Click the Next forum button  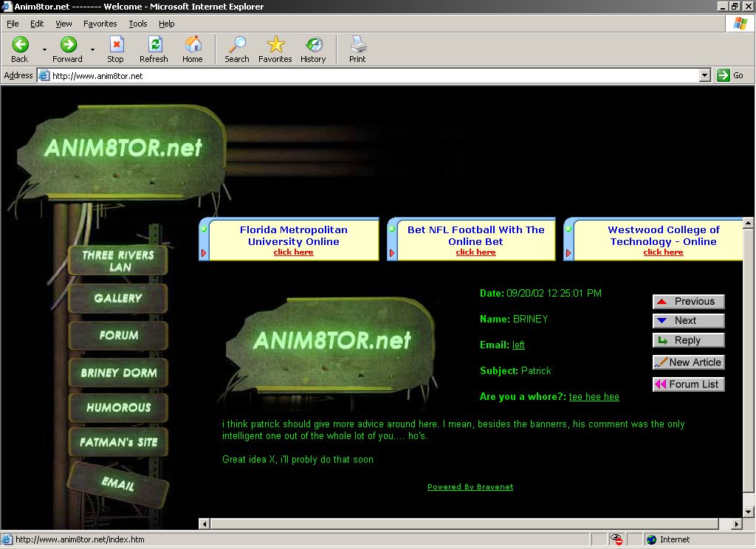pos(689,320)
